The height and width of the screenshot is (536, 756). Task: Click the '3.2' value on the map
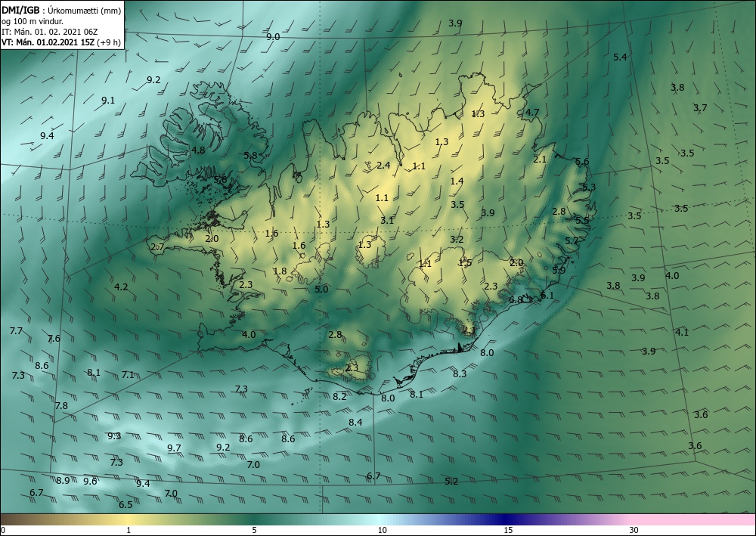tap(457, 239)
